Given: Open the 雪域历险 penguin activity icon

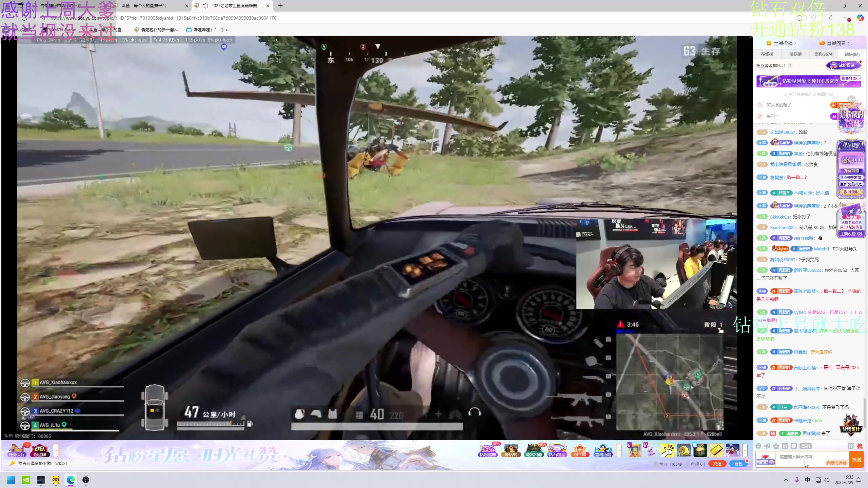Looking at the screenshot, I should click(x=603, y=450).
